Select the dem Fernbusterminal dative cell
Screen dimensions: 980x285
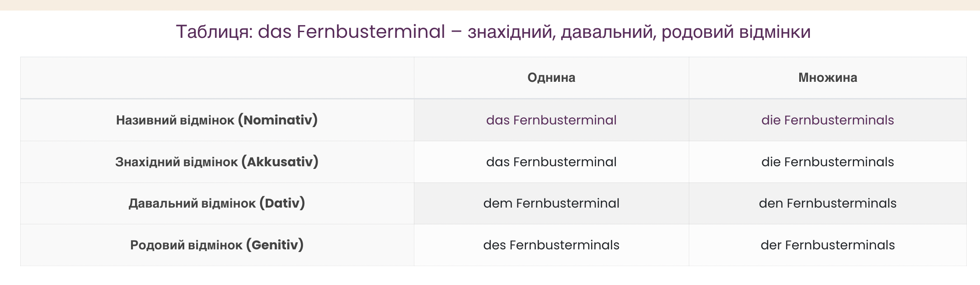coord(551,203)
